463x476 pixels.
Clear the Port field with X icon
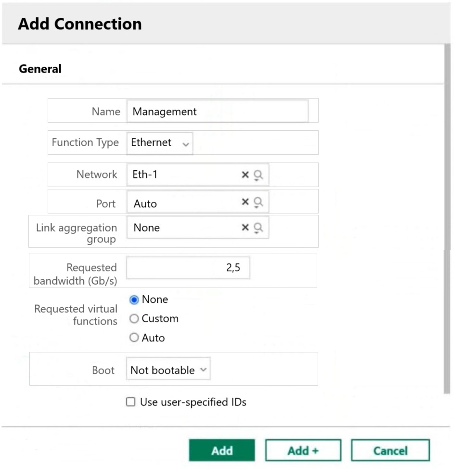[x=245, y=201]
